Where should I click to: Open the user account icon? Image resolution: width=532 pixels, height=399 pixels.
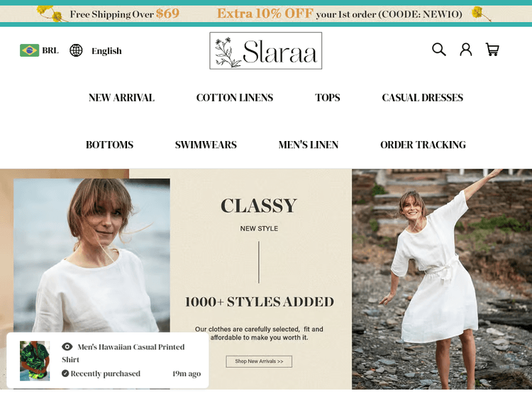point(465,50)
